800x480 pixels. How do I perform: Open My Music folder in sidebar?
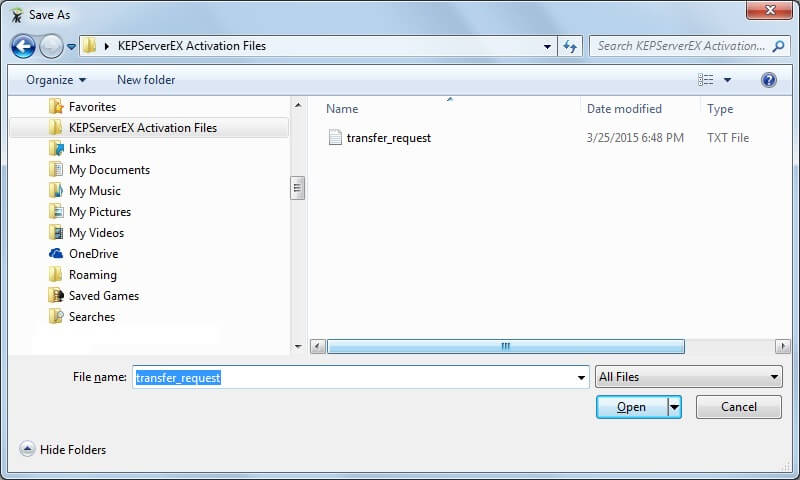point(94,191)
